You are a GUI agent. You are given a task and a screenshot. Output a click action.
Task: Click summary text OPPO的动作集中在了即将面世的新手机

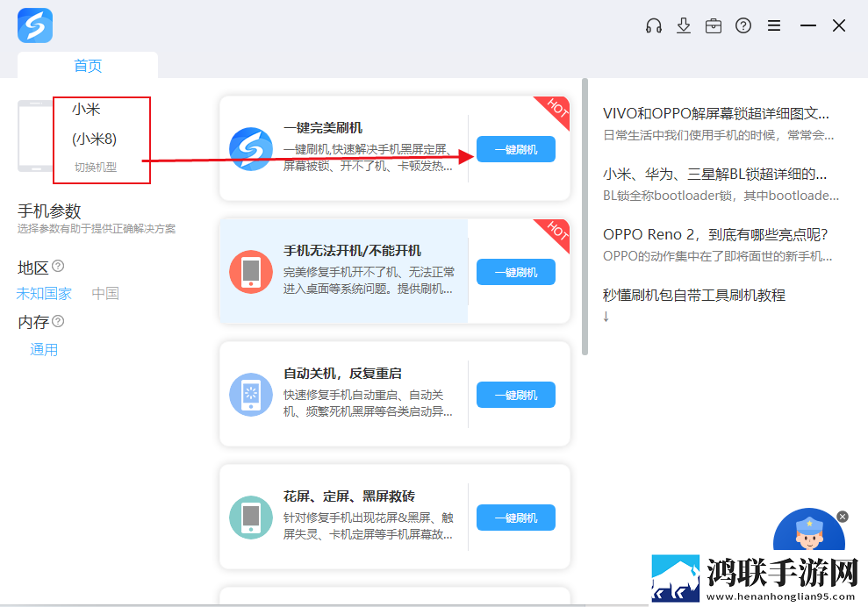point(717,255)
